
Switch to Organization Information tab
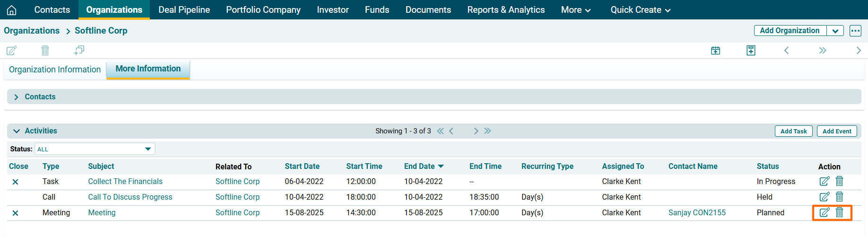click(x=55, y=70)
